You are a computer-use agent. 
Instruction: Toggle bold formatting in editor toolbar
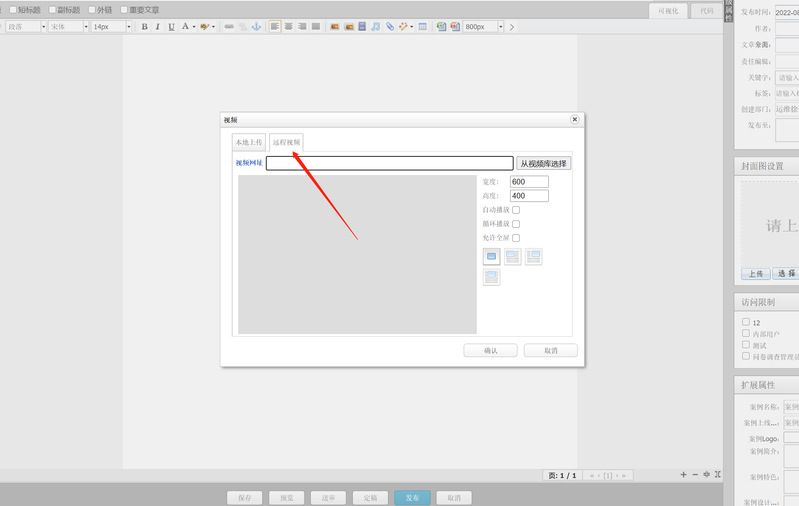(x=144, y=27)
